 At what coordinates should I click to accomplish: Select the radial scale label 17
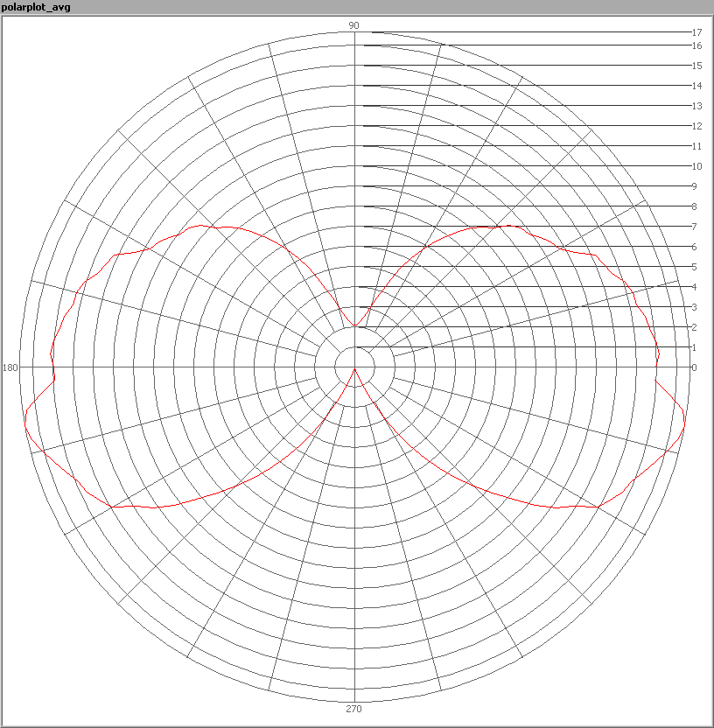(x=696, y=32)
